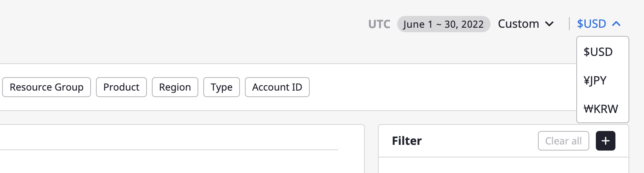Collapse currency menu via up chevron
The image size is (644, 173).
point(616,24)
